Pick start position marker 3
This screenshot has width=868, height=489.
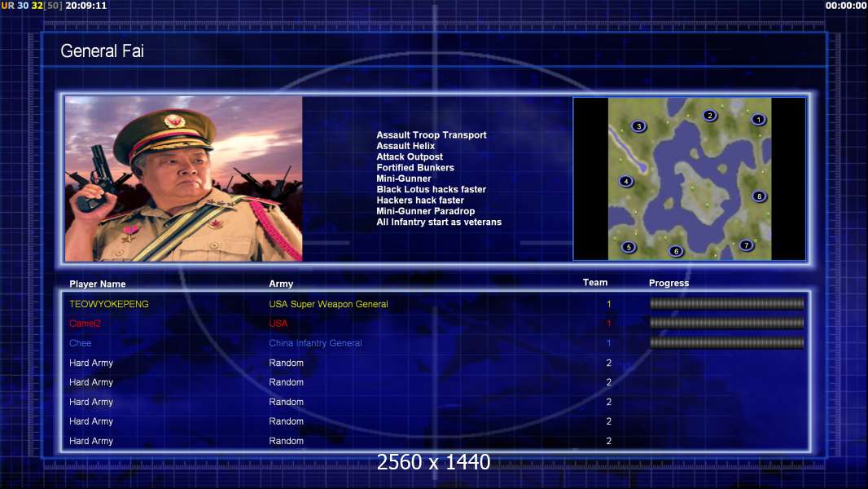click(x=639, y=126)
